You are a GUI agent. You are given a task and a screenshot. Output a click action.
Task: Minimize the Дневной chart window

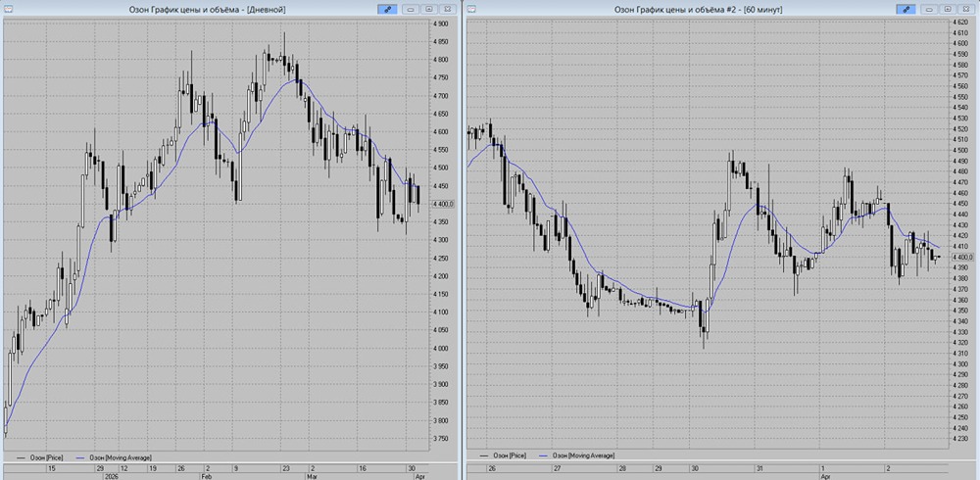[410, 9]
